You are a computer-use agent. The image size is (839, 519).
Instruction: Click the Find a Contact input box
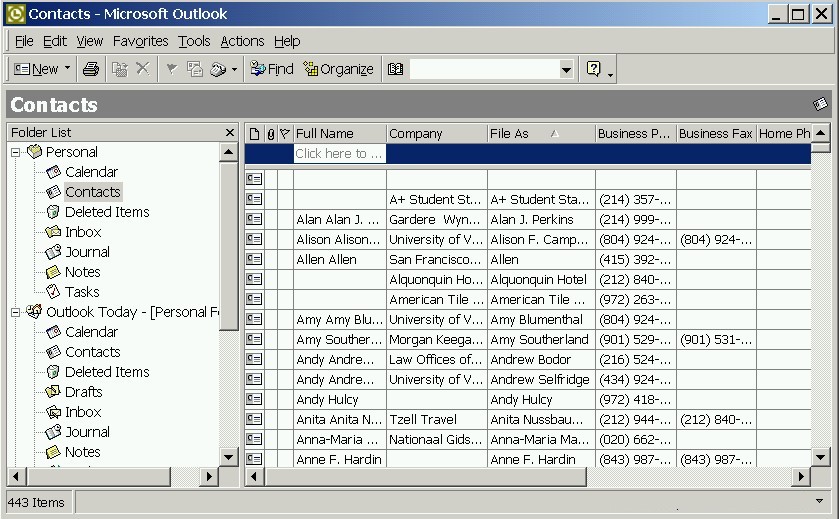pos(484,69)
